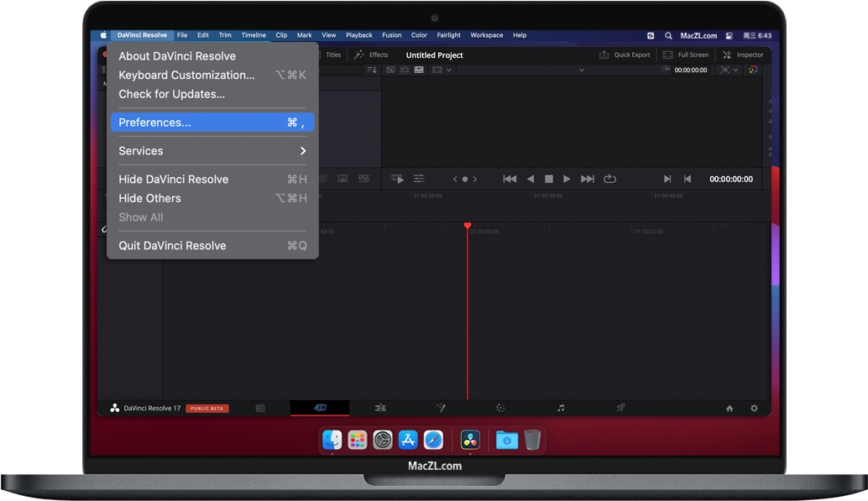Expand the Services submenu arrow
Image resolution: width=868 pixels, height=501 pixels.
(303, 150)
